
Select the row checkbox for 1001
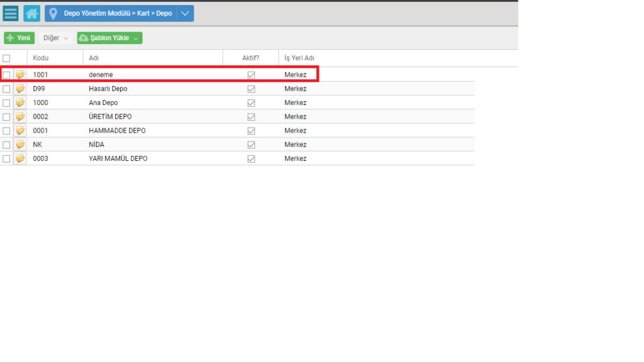6,75
